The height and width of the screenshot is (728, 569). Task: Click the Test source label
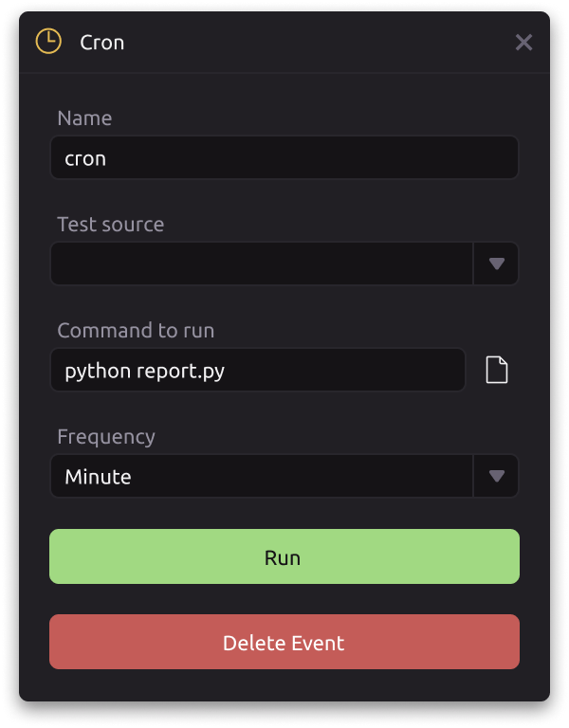111,225
